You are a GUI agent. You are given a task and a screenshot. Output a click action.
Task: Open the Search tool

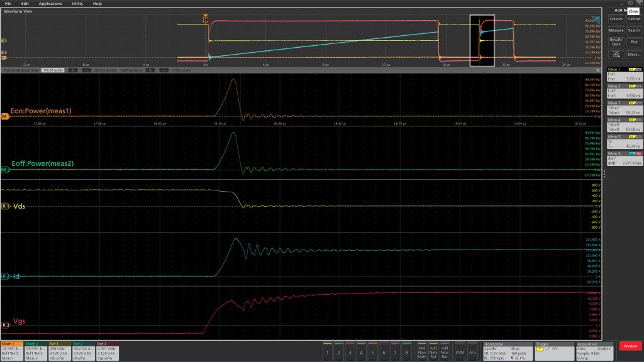tap(634, 30)
